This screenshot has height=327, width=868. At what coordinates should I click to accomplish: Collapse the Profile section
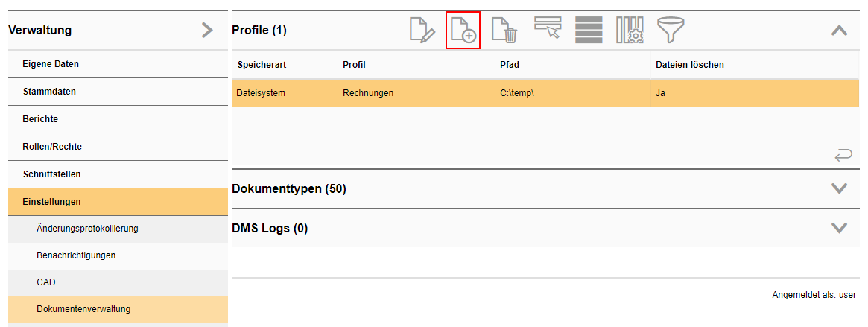[x=839, y=31]
